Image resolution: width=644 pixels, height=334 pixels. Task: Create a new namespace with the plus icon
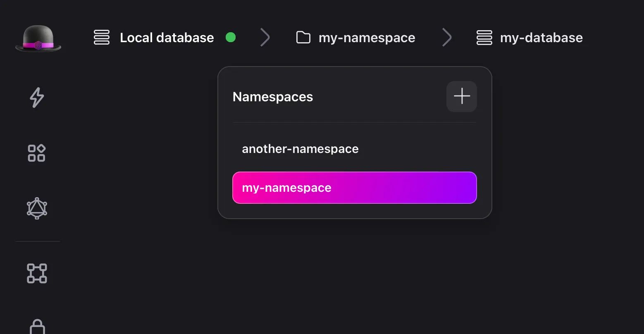(461, 96)
